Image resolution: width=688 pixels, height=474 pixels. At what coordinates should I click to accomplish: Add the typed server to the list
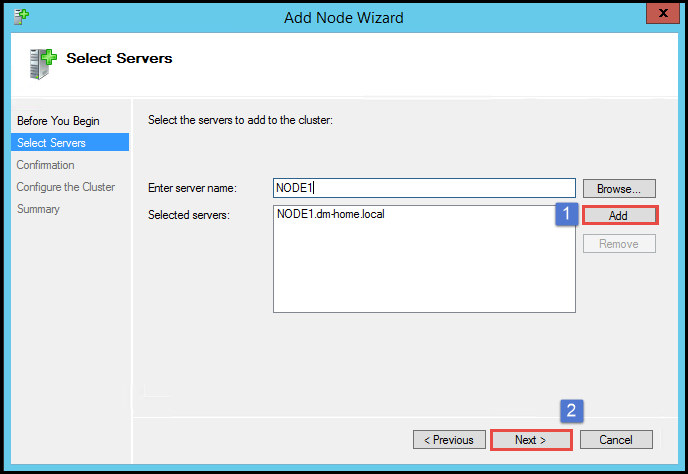[618, 215]
